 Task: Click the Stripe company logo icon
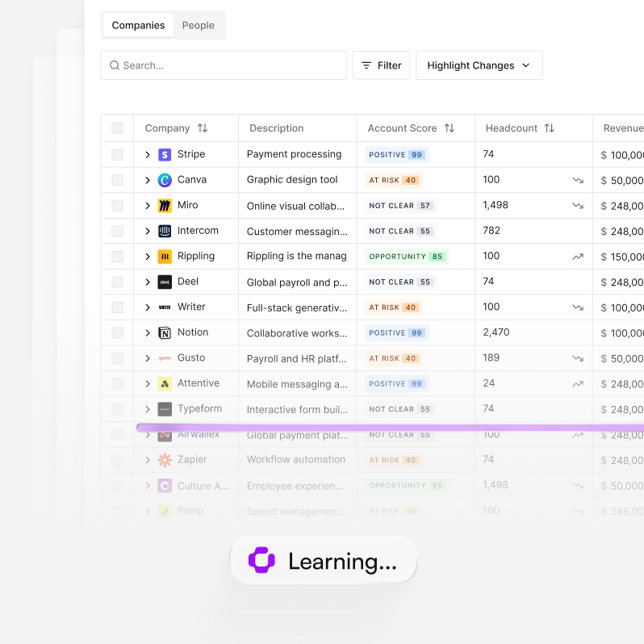coord(165,155)
